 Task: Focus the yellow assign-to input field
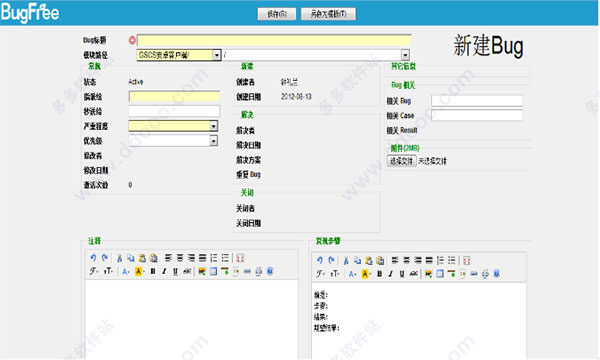point(174,96)
